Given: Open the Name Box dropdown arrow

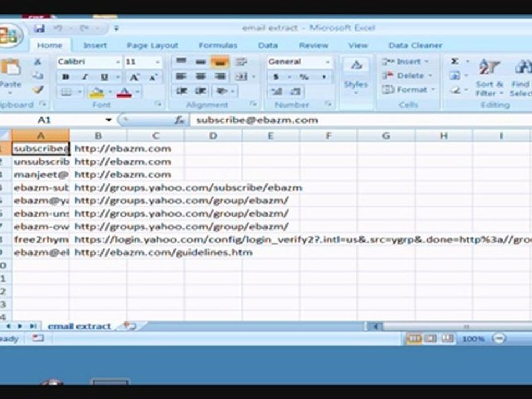Looking at the screenshot, I should point(109,120).
